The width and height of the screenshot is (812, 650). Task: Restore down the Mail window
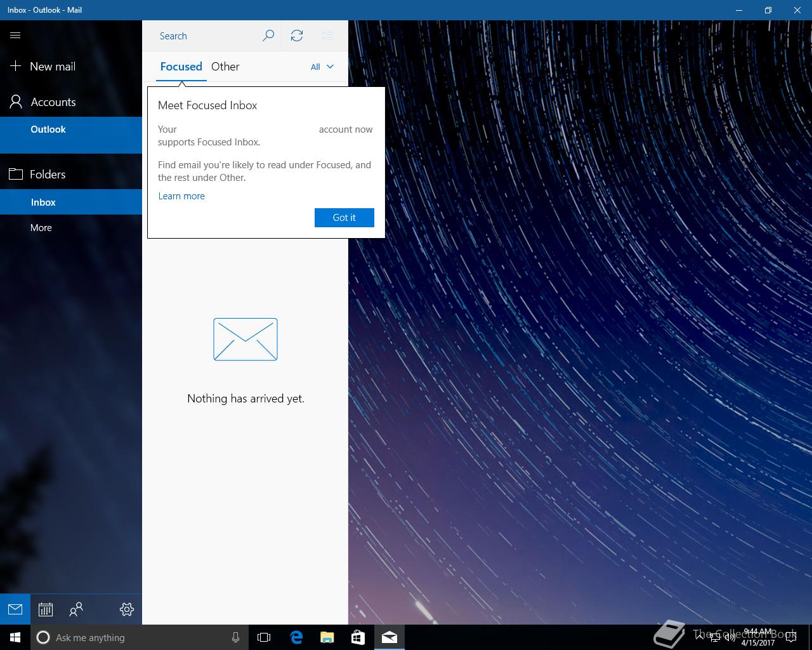tap(768, 10)
